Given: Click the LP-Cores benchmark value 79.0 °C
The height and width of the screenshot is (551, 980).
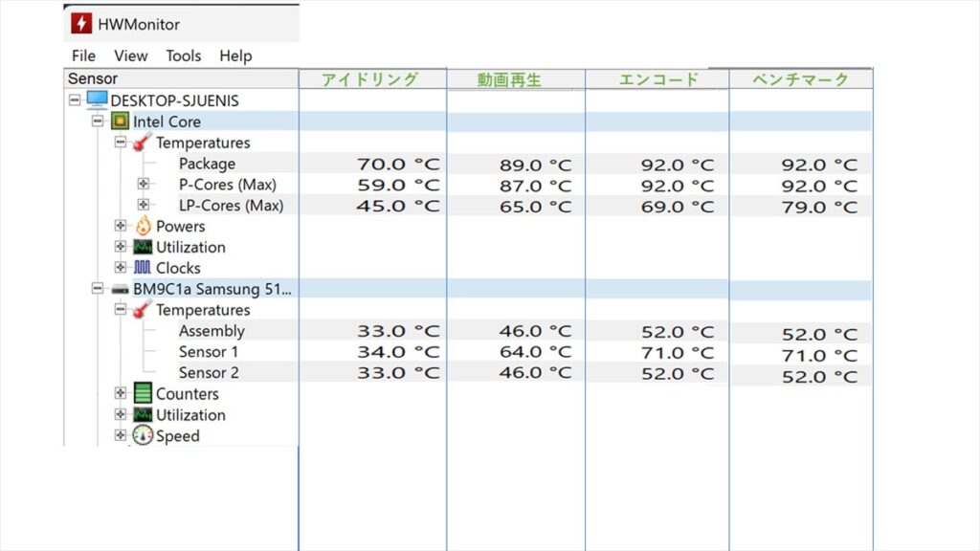Looking at the screenshot, I should [819, 208].
